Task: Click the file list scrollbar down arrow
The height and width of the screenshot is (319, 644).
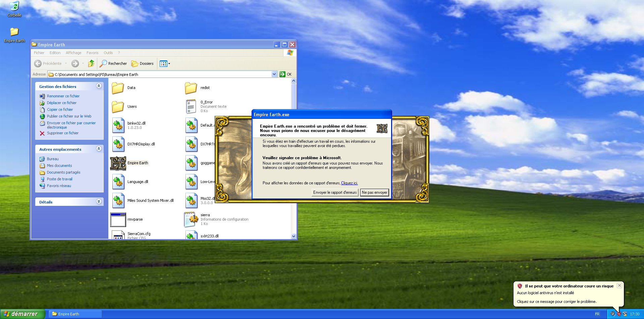Action: click(x=293, y=236)
